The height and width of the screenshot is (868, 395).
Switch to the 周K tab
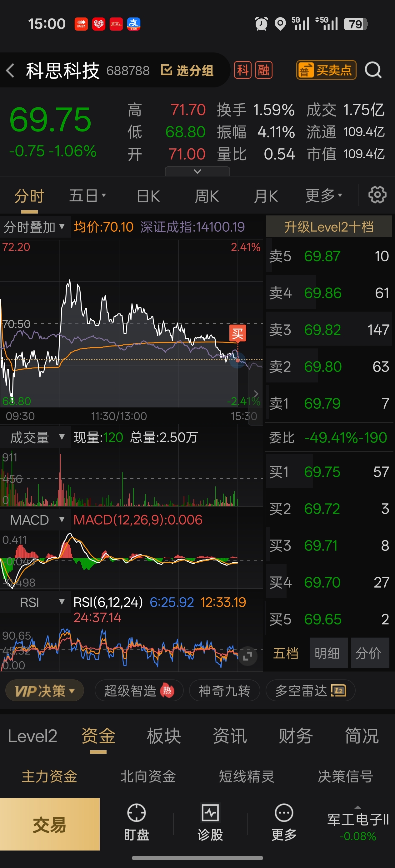point(207,196)
